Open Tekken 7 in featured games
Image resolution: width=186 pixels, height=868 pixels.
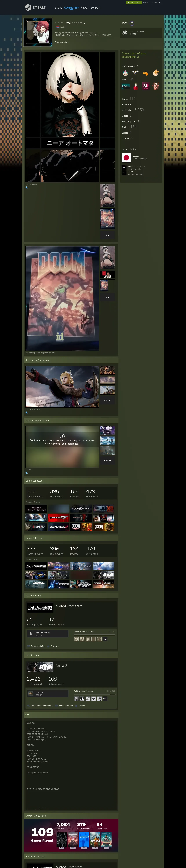(59, 518)
